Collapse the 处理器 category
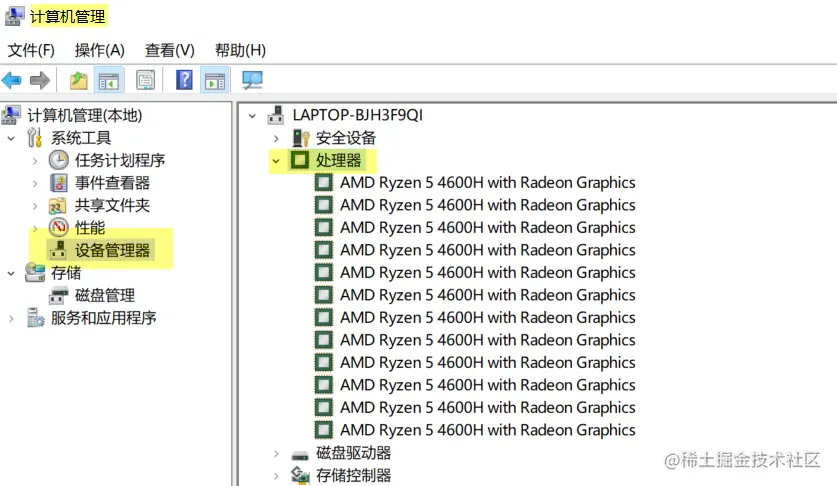The image size is (837, 486). point(276,160)
